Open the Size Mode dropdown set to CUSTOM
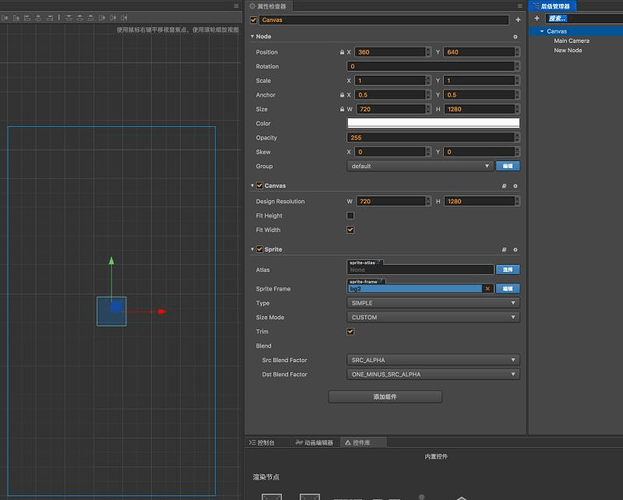Image resolution: width=623 pixels, height=500 pixels. click(x=433, y=317)
